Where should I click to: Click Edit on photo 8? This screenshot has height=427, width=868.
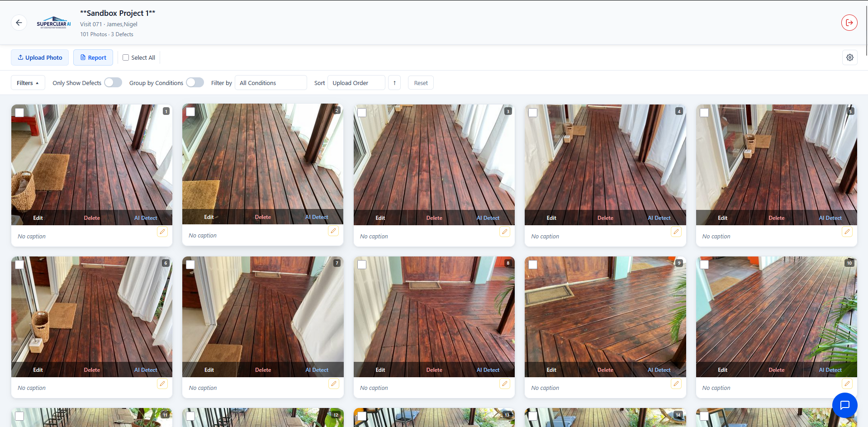[380, 370]
